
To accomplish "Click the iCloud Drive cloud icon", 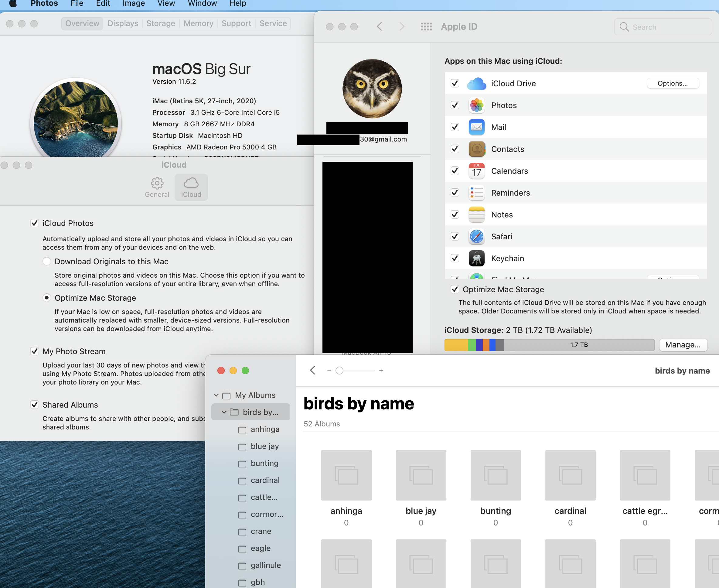I will click(x=476, y=83).
